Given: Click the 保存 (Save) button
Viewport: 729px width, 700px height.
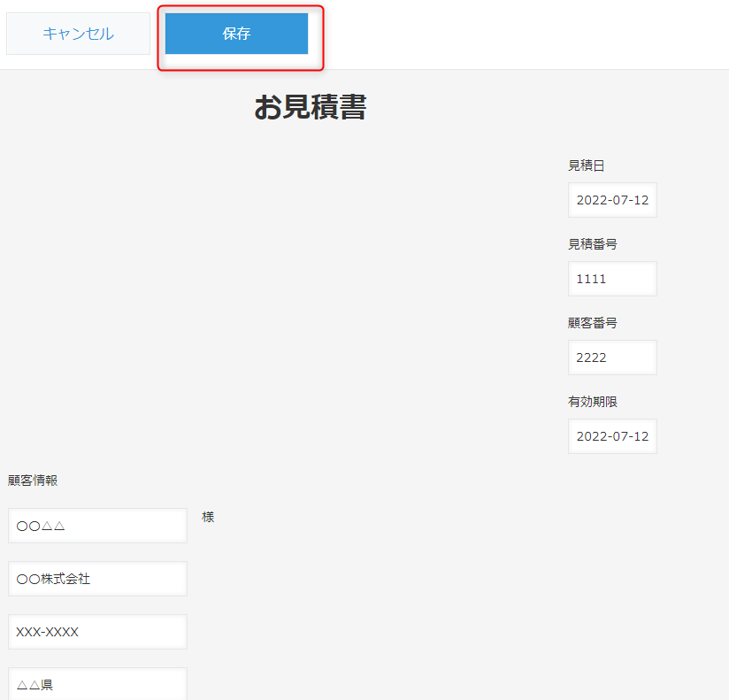Looking at the screenshot, I should click(236, 34).
